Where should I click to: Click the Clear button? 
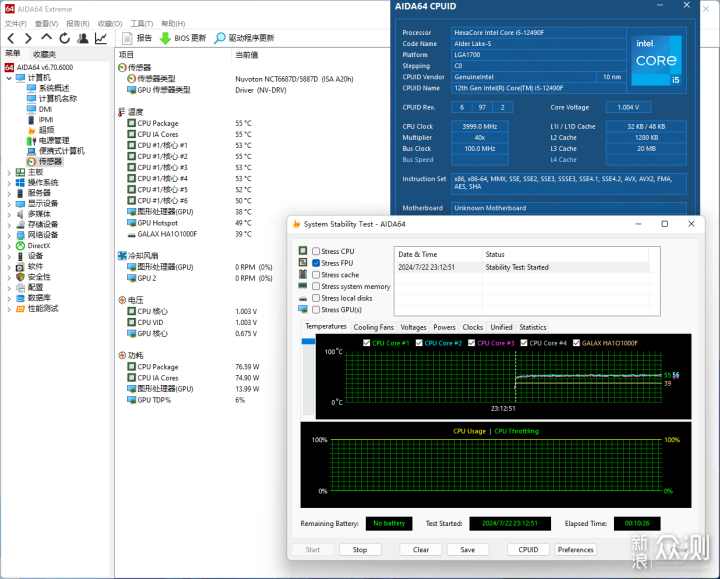click(x=421, y=550)
